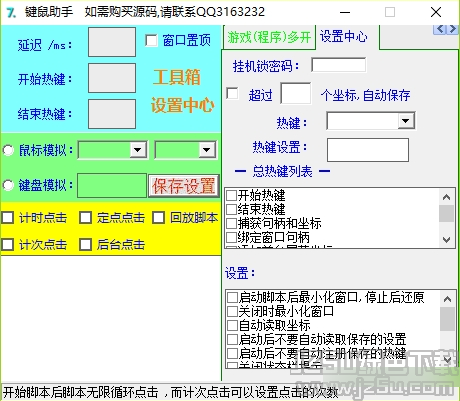Select the 键盘模拟 radio button
Image resolution: width=460 pixels, height=401 pixels.
pyautogui.click(x=8, y=185)
